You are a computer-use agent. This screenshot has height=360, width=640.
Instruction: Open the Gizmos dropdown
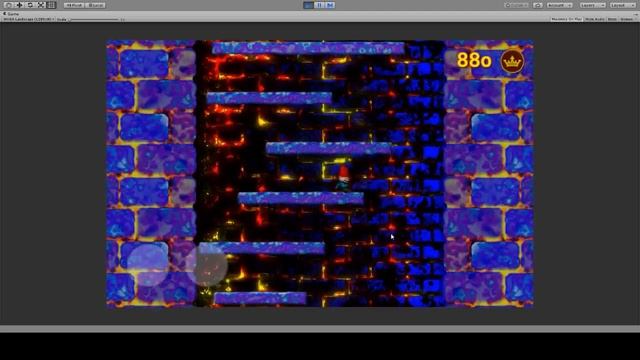(x=628, y=19)
